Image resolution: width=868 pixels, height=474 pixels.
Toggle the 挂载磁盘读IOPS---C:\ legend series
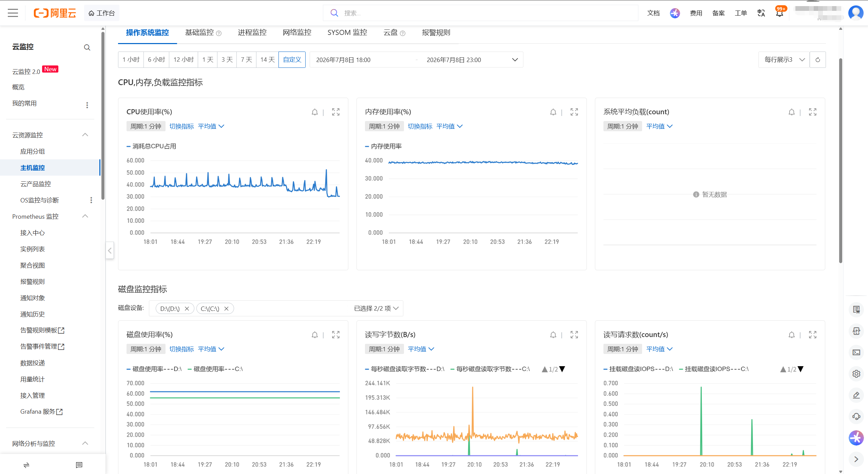coord(714,369)
